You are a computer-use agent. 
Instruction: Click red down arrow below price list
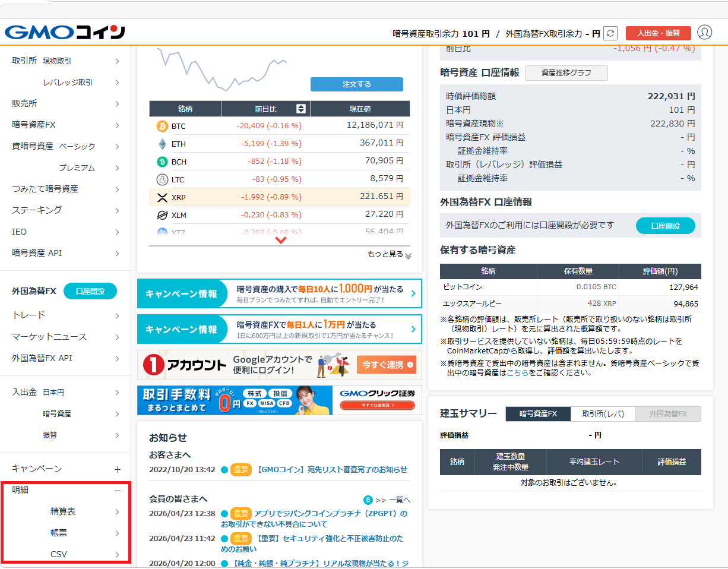[x=281, y=240]
